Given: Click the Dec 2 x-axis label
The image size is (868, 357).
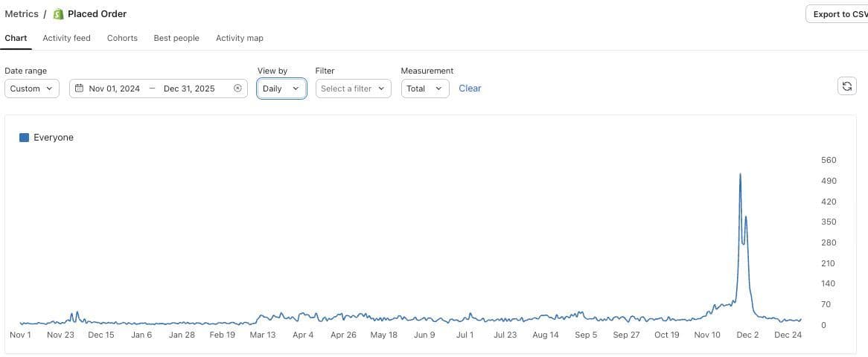Looking at the screenshot, I should tap(748, 335).
